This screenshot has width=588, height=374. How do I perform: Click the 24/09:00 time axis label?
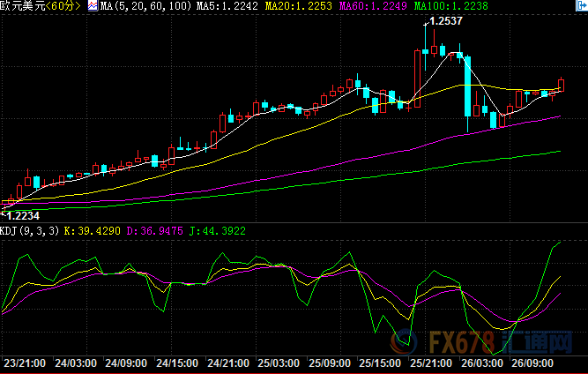(126, 363)
